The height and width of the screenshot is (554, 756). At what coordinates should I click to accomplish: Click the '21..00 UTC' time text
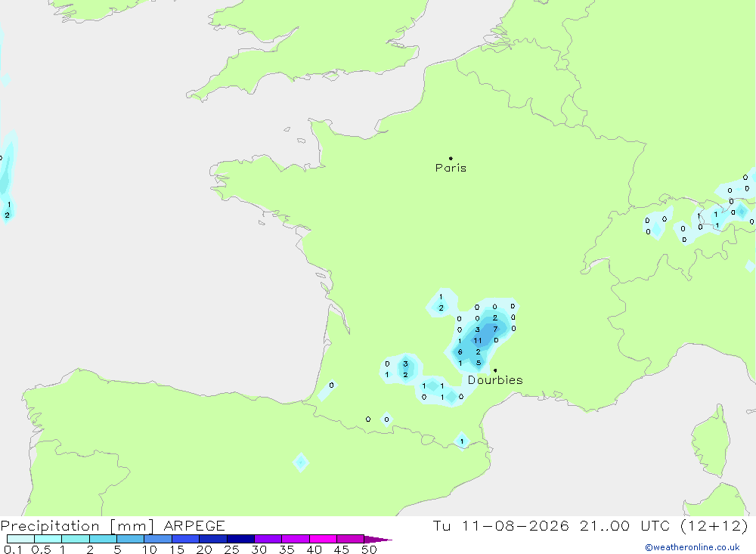tap(625, 525)
